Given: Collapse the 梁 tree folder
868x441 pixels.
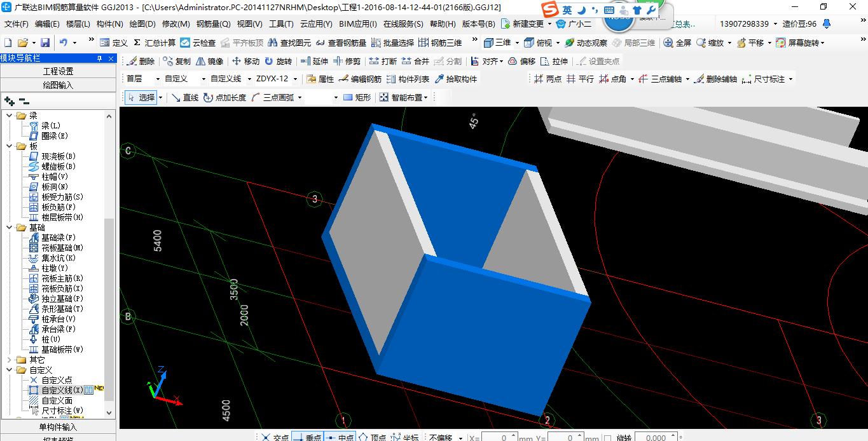Looking at the screenshot, I should point(10,116).
